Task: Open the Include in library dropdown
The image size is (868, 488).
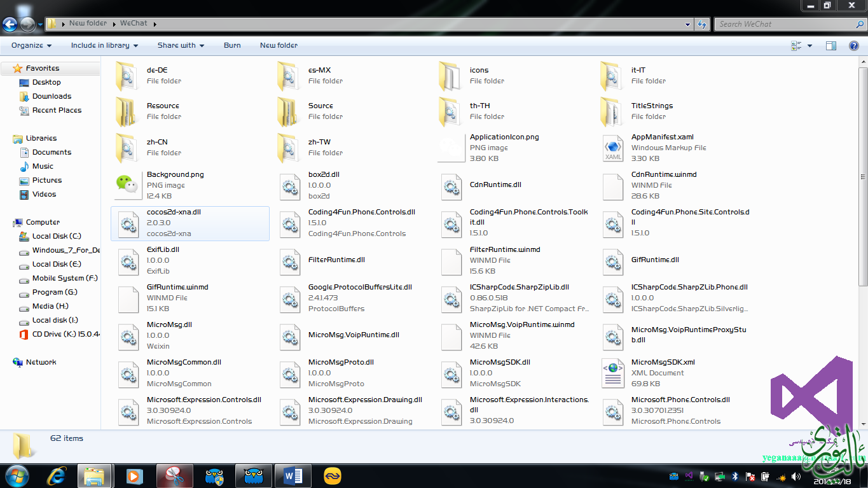Action: pos(104,46)
